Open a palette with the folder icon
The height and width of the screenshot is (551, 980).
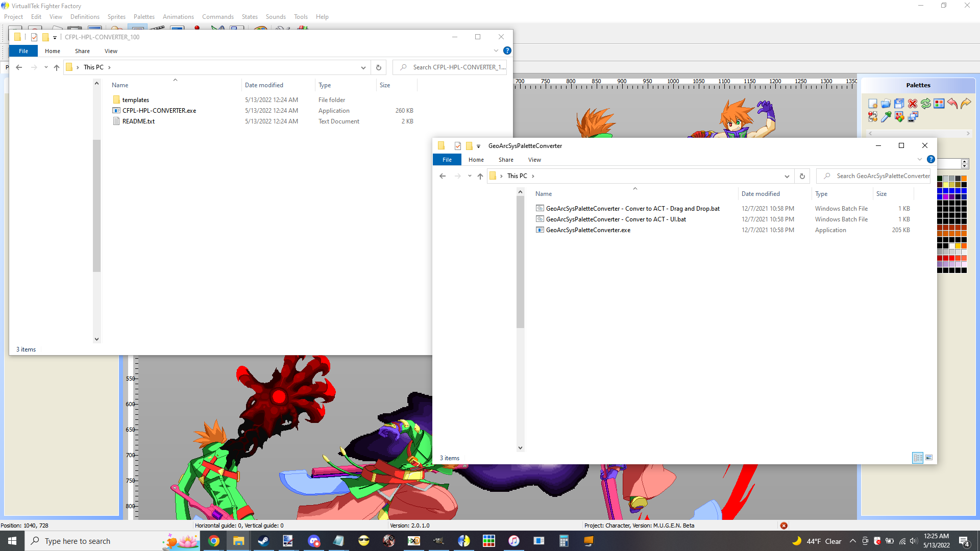point(886,104)
